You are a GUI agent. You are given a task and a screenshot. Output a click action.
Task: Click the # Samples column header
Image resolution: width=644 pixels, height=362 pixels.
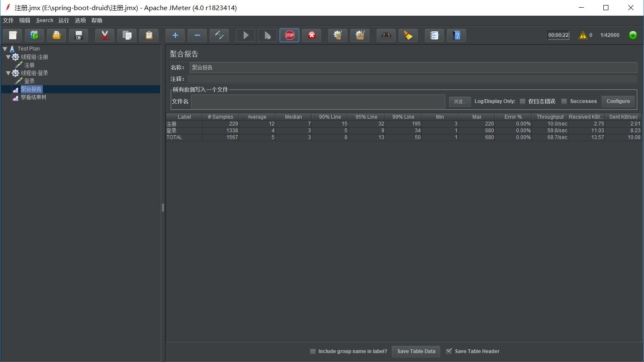221,117
